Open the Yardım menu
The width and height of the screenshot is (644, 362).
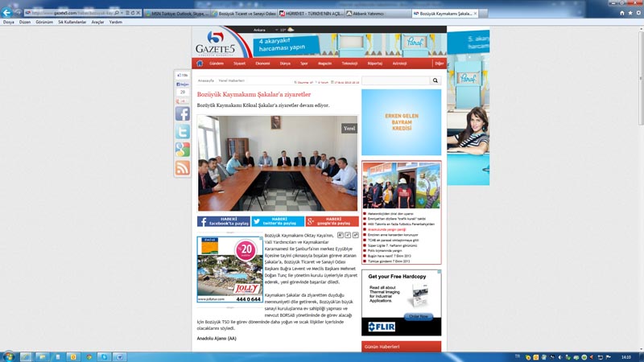coord(115,23)
